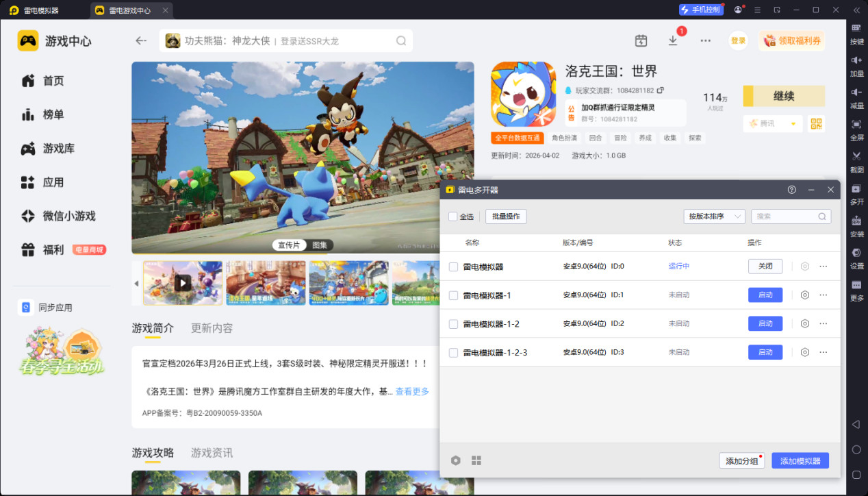This screenshot has width=868, height=496.
Task: Switch to the 更新内容 tab
Action: [x=211, y=328]
